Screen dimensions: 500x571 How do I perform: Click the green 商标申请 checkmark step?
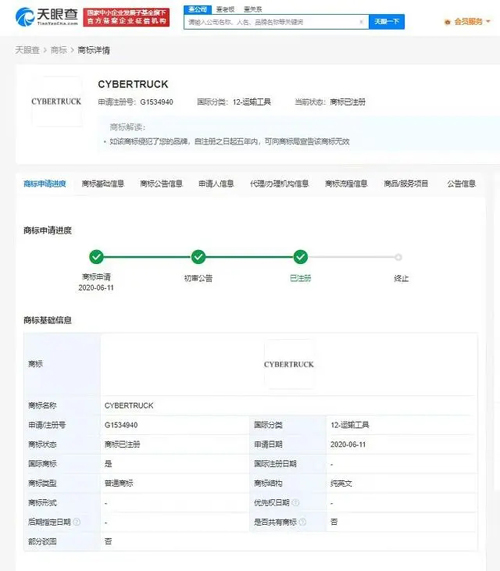click(96, 257)
